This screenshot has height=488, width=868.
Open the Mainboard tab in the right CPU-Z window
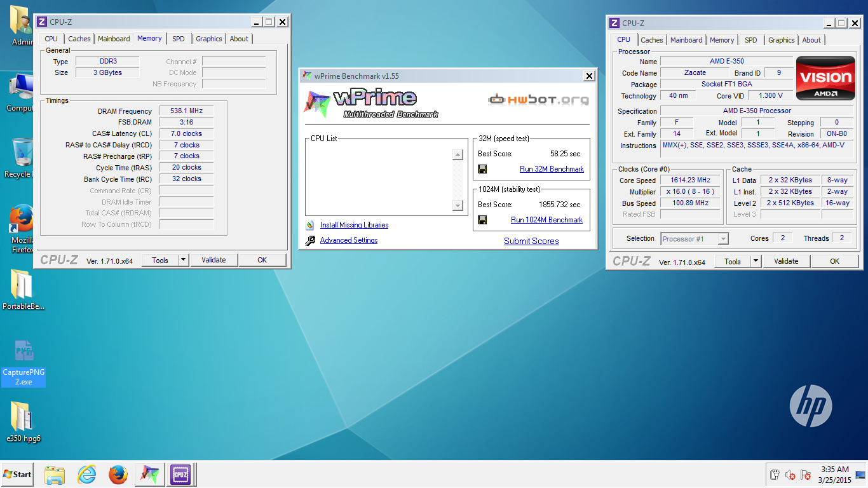(x=686, y=40)
